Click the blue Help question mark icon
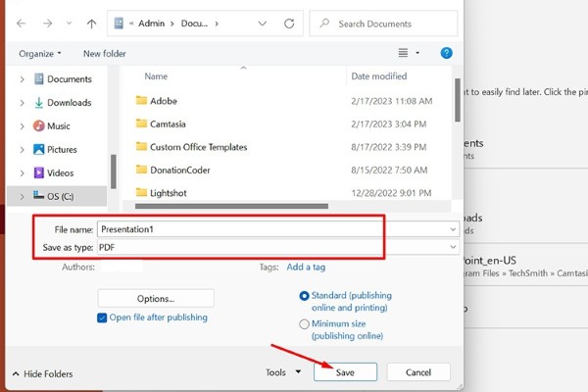588x392 pixels. click(446, 53)
